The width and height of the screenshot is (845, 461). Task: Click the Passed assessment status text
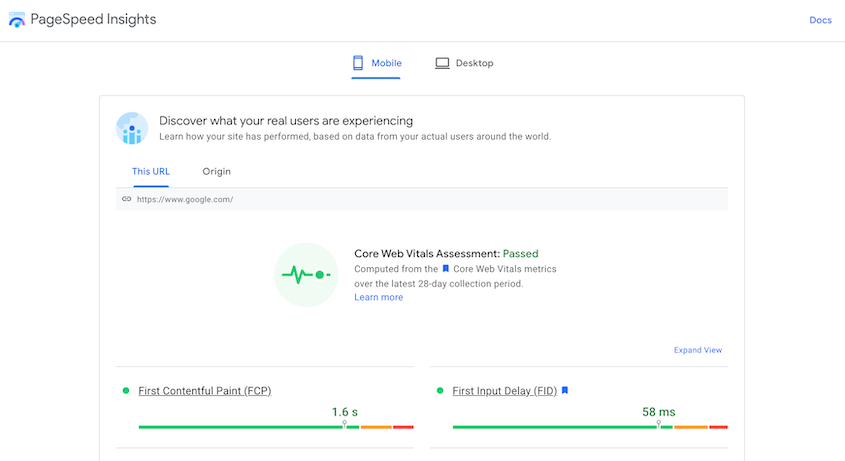(x=521, y=253)
